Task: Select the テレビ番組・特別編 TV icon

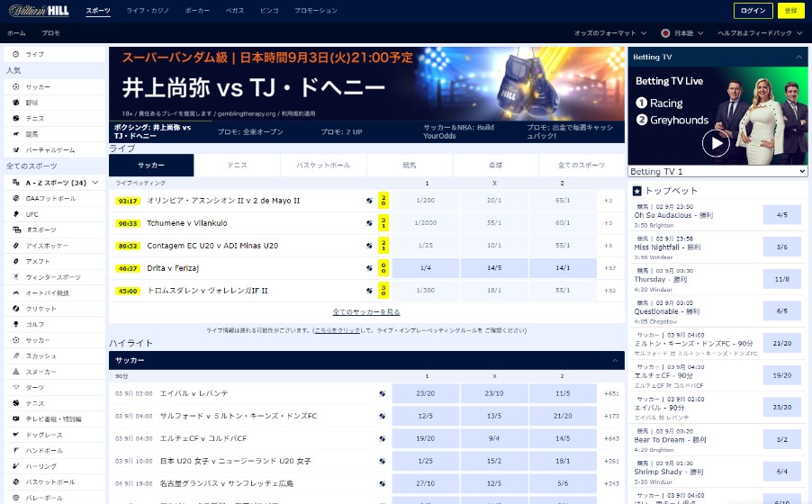Action: (x=15, y=418)
